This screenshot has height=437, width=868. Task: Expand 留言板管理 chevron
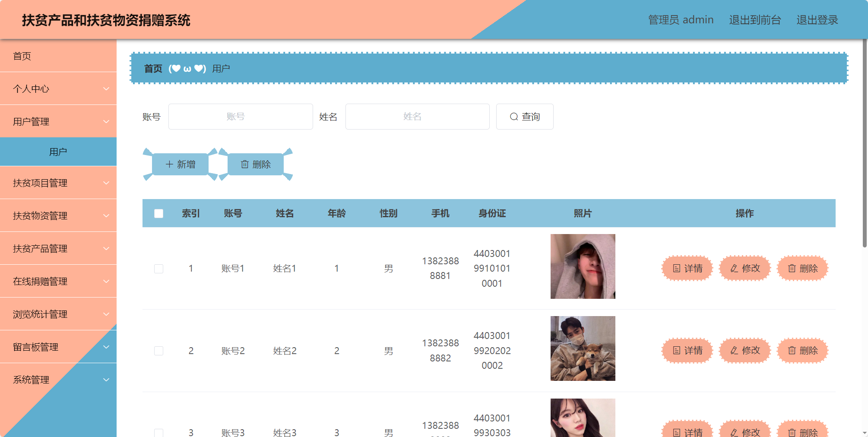pyautogui.click(x=106, y=347)
